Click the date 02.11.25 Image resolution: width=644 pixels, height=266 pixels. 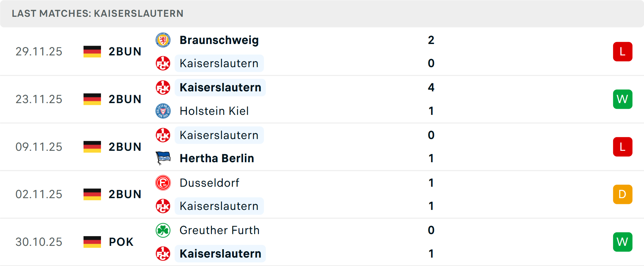click(x=39, y=194)
